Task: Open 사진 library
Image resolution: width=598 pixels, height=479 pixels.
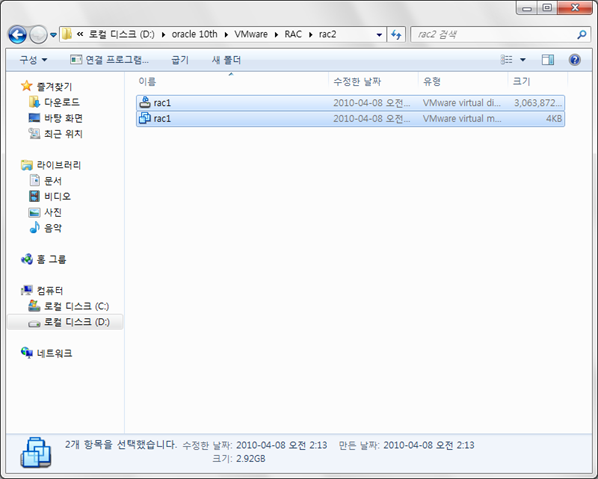Action: pos(53,212)
